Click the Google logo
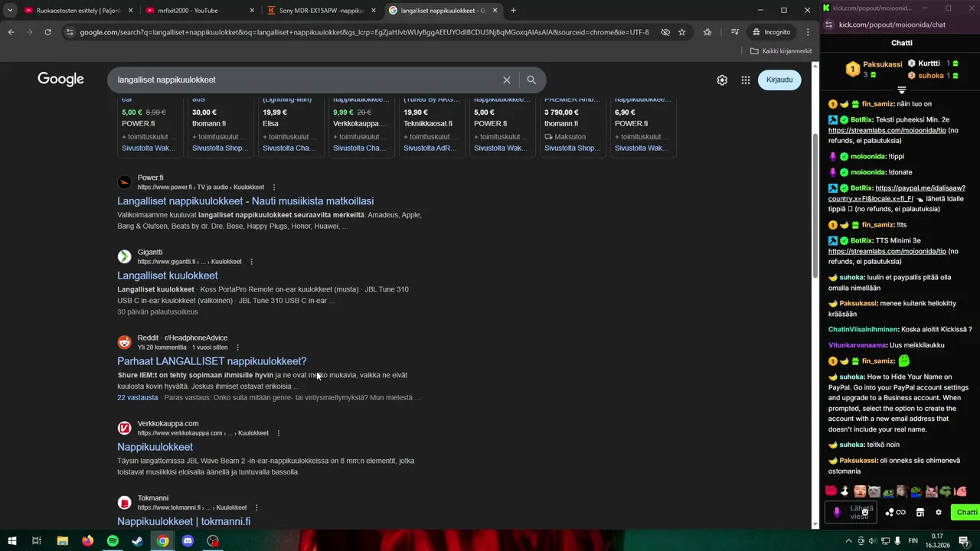 coord(60,80)
